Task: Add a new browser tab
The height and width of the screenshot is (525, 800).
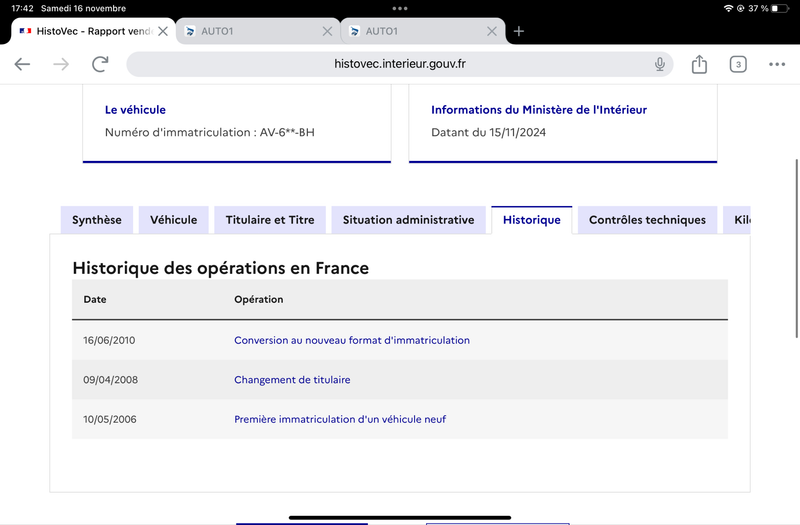Action: (519, 31)
